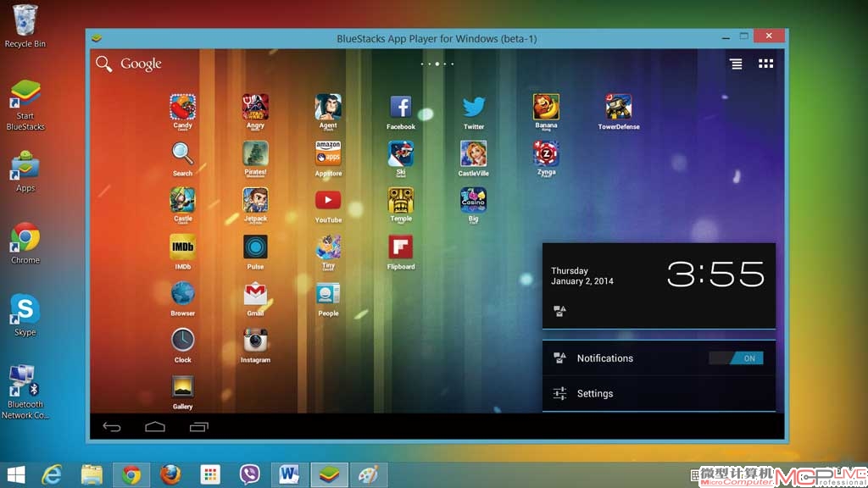The height and width of the screenshot is (488, 868).
Task: Open the Android Browser app
Action: click(183, 294)
